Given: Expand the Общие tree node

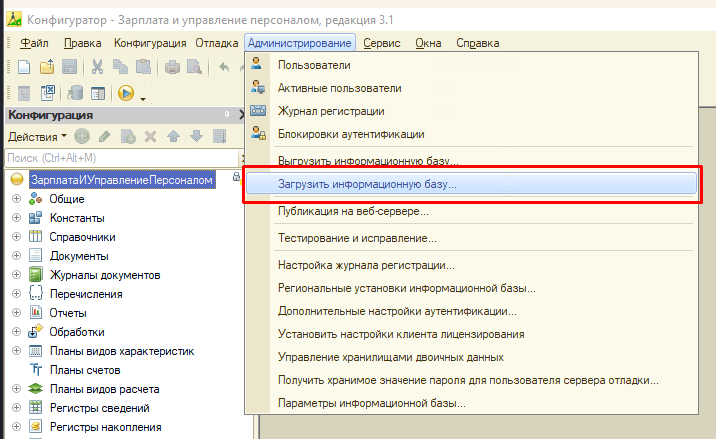Looking at the screenshot, I should click(16, 199).
